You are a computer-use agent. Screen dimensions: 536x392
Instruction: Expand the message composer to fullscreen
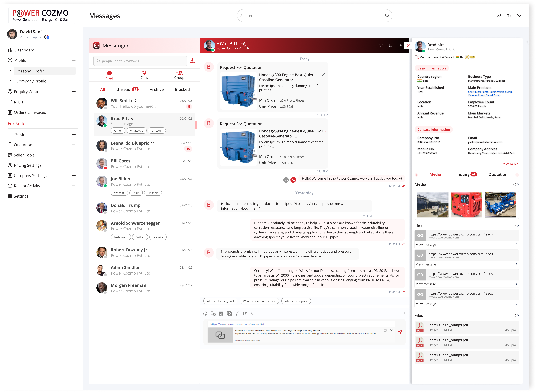pyautogui.click(x=403, y=313)
